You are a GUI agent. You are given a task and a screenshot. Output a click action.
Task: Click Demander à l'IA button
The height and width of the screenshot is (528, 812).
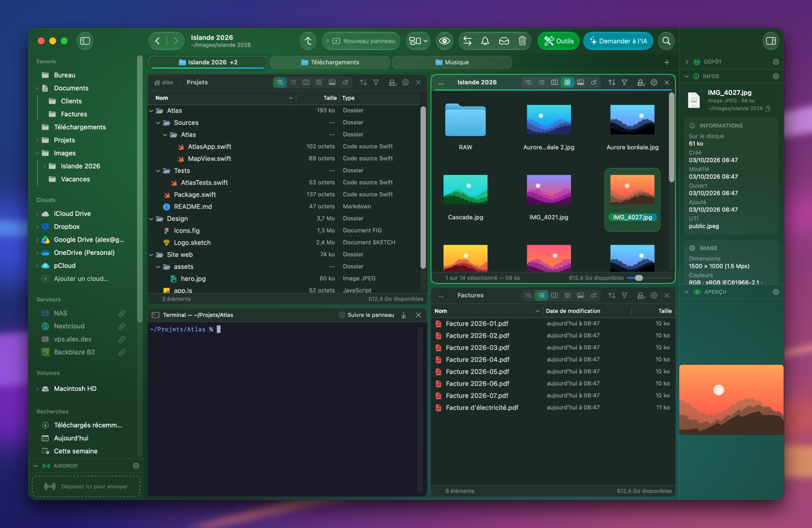point(618,41)
